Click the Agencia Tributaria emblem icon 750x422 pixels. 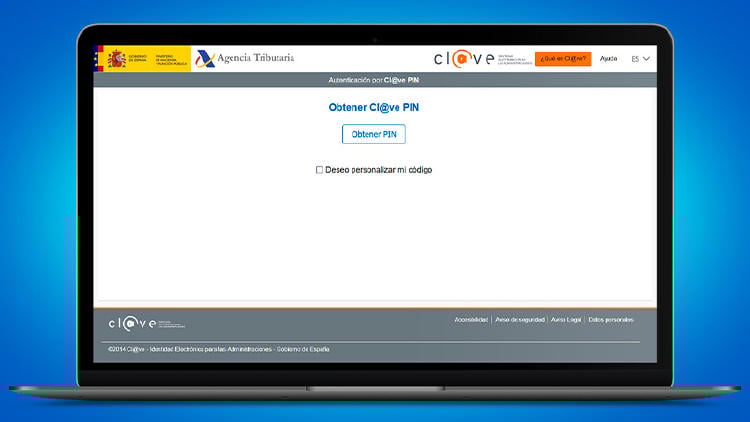pos(205,58)
